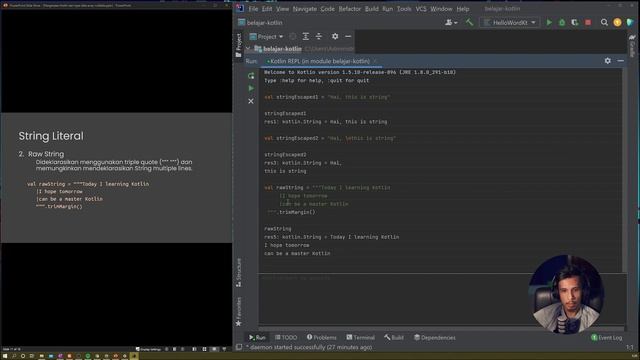Viewport: 640px width, 360px height.
Task: Select opened file target icon in Project panel
Action: click(x=293, y=36)
